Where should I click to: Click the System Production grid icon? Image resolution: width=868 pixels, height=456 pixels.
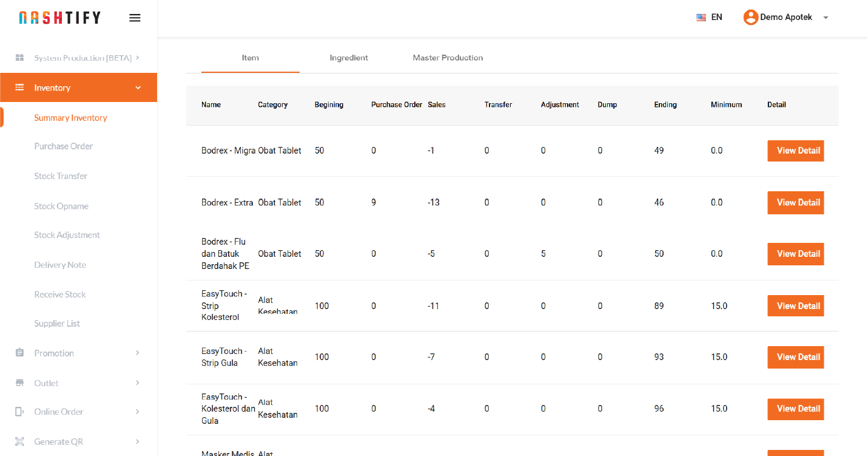pyautogui.click(x=19, y=58)
